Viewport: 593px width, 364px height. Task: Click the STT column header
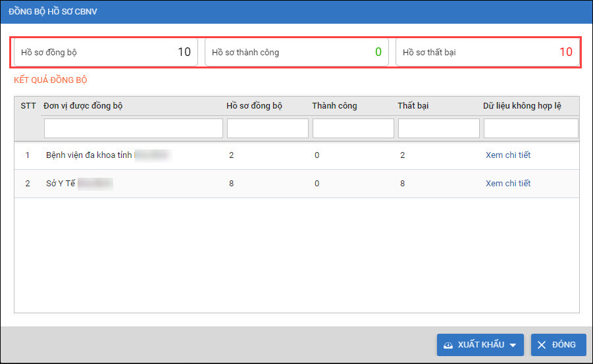[28, 106]
